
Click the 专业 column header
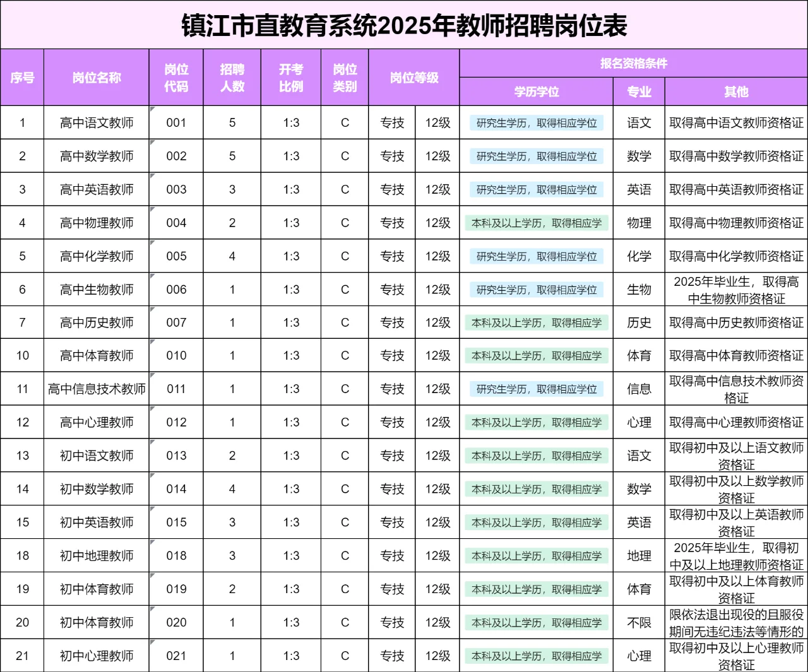pyautogui.click(x=639, y=91)
